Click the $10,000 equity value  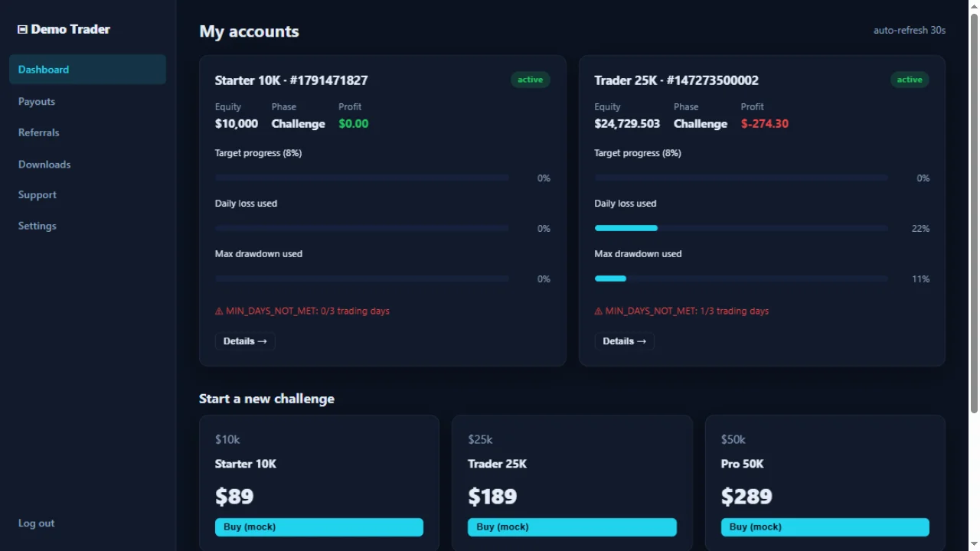coord(237,124)
